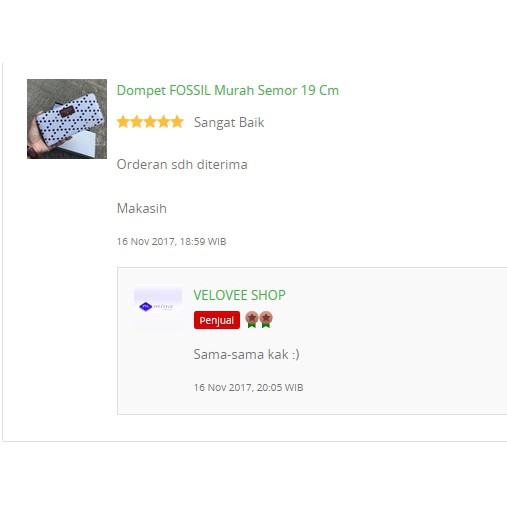Click the second yellow rating star
The width and height of the screenshot is (507, 507).
click(x=137, y=122)
